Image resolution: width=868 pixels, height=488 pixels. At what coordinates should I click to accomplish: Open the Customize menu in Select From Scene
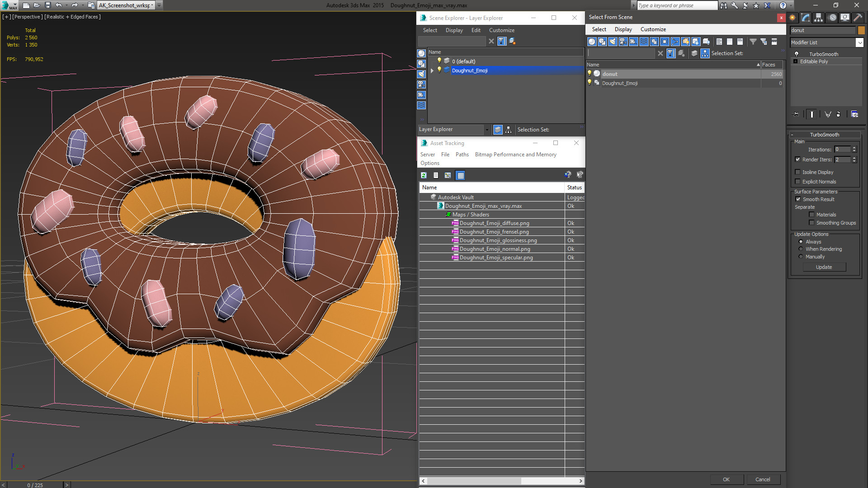tap(653, 29)
